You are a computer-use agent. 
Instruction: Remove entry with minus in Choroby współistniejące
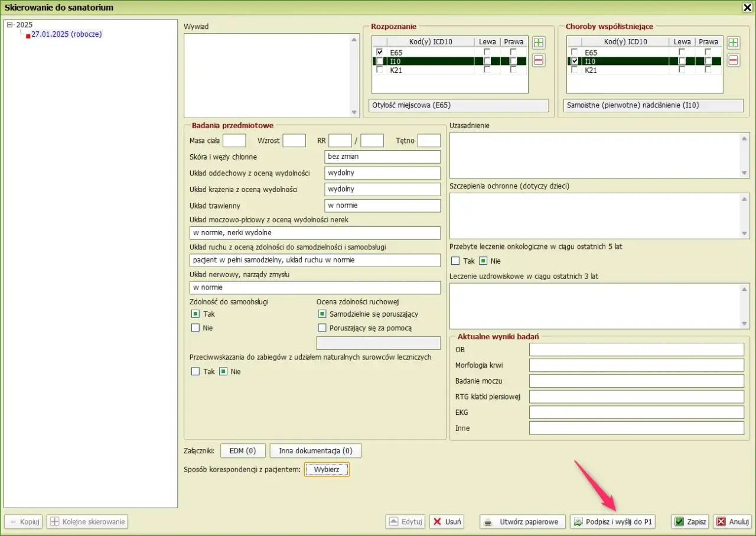click(733, 60)
